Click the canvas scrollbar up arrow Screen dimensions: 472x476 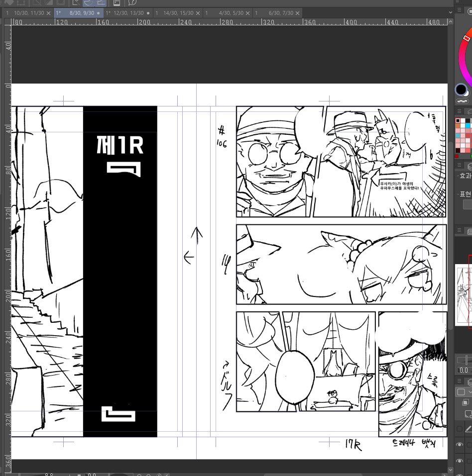451,22
